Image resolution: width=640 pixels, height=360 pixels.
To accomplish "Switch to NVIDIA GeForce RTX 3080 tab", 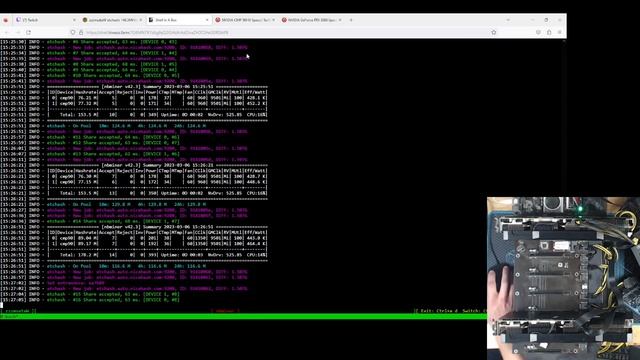I will [311, 20].
